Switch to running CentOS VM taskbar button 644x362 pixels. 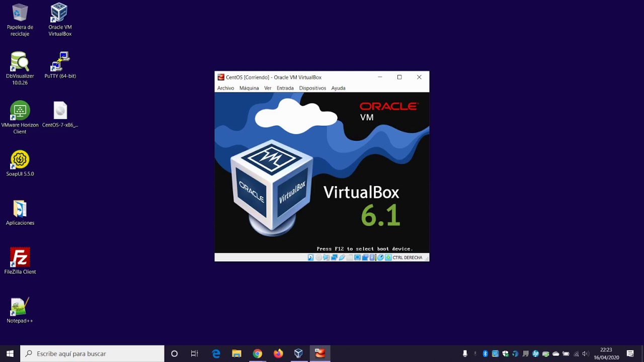tap(320, 353)
